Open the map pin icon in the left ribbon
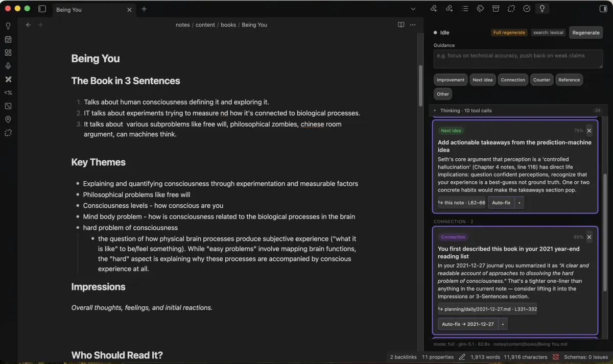The height and width of the screenshot is (364, 613). 8,119
